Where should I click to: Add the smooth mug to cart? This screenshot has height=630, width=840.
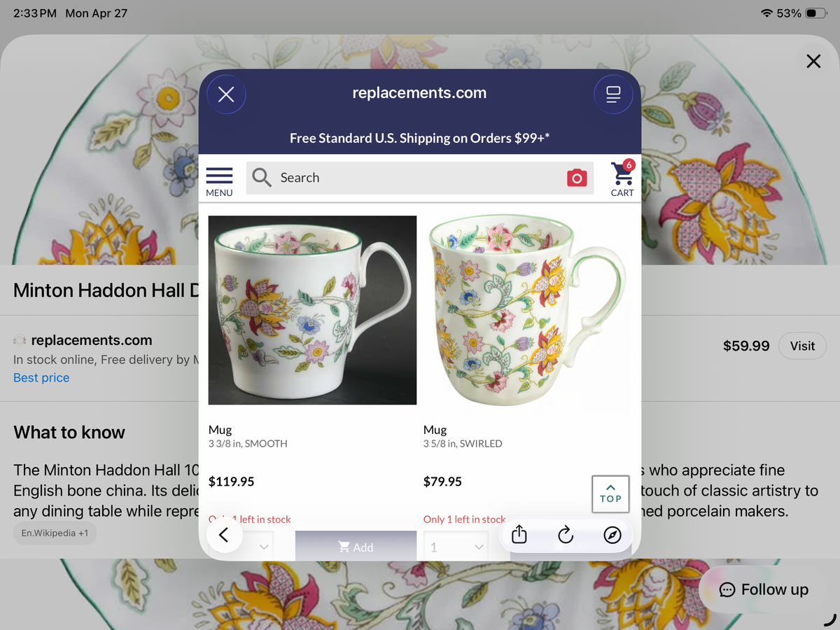(x=356, y=547)
